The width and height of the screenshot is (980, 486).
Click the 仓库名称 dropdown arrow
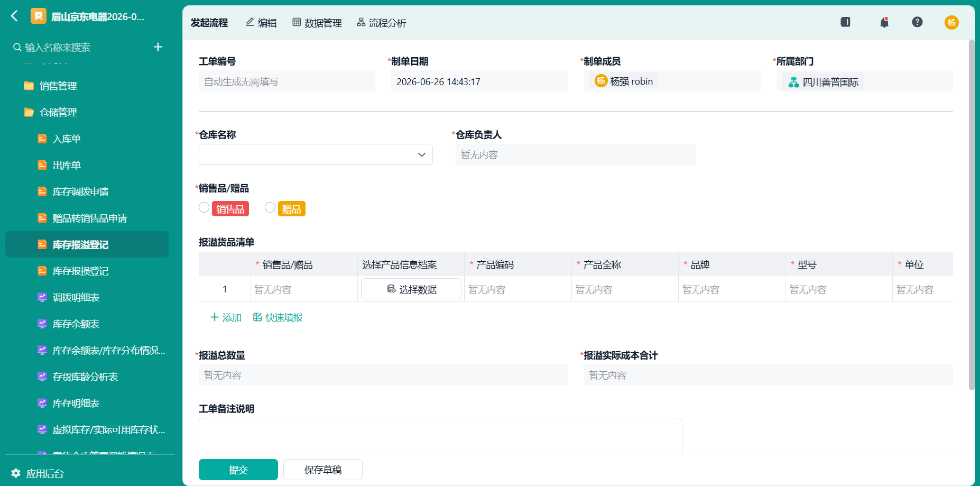coord(421,154)
